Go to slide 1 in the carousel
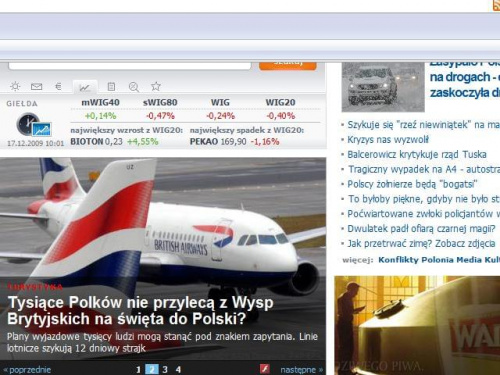500x375 pixels. point(138,369)
